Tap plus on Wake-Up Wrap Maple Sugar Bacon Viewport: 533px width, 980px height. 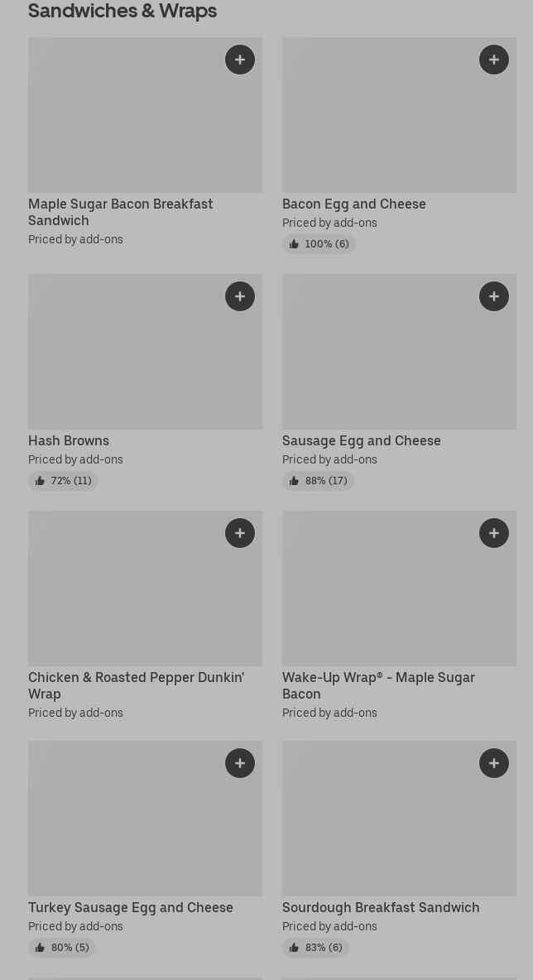coord(494,533)
